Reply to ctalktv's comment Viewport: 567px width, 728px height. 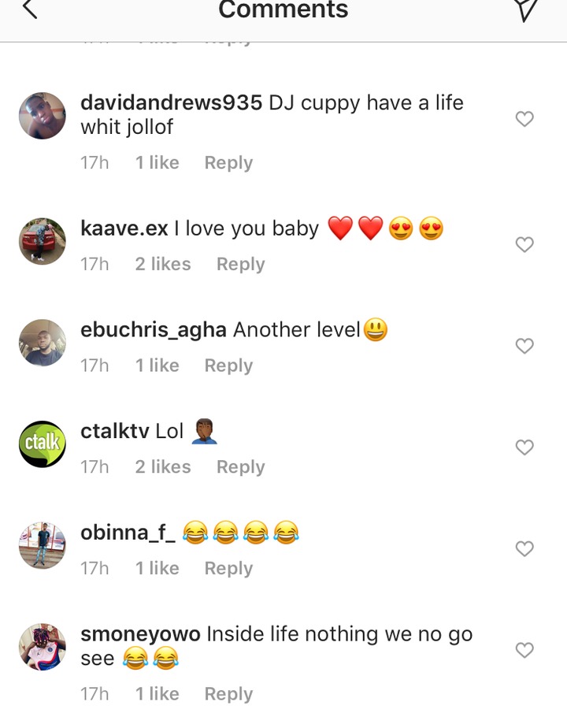tap(241, 467)
